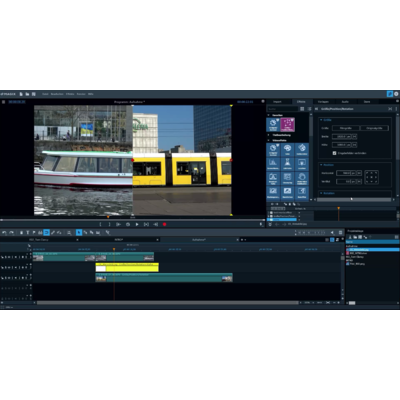400x400 pixels.
Task: Select the hand chroma key tile
Action: [302, 178]
